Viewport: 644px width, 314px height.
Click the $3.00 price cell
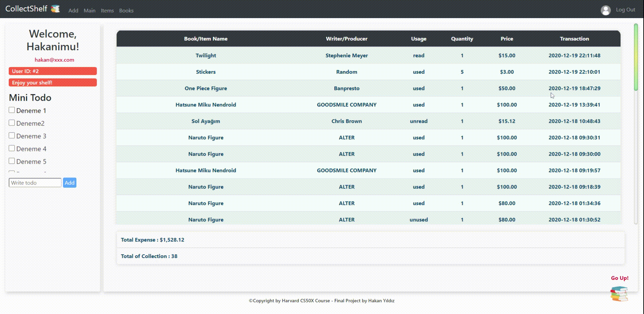tap(507, 72)
